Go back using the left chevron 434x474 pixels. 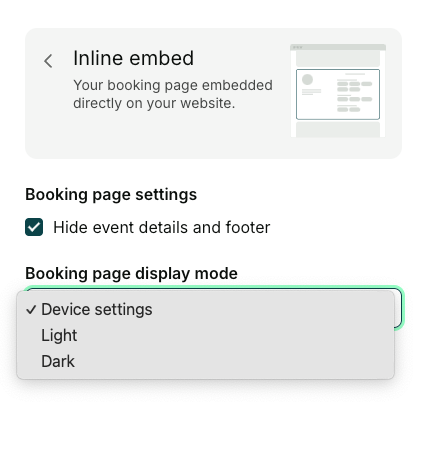48,61
